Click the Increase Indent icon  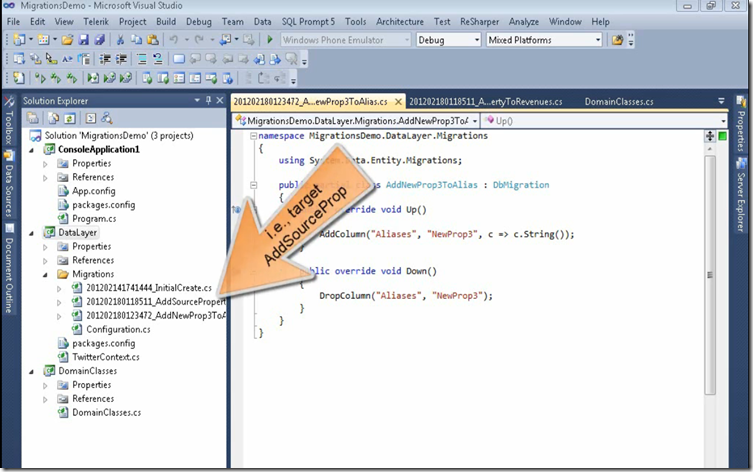click(121, 59)
